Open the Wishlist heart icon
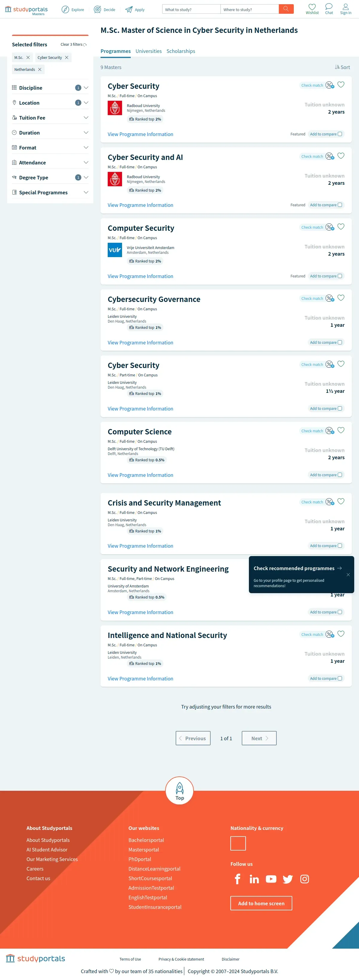 [x=312, y=9]
